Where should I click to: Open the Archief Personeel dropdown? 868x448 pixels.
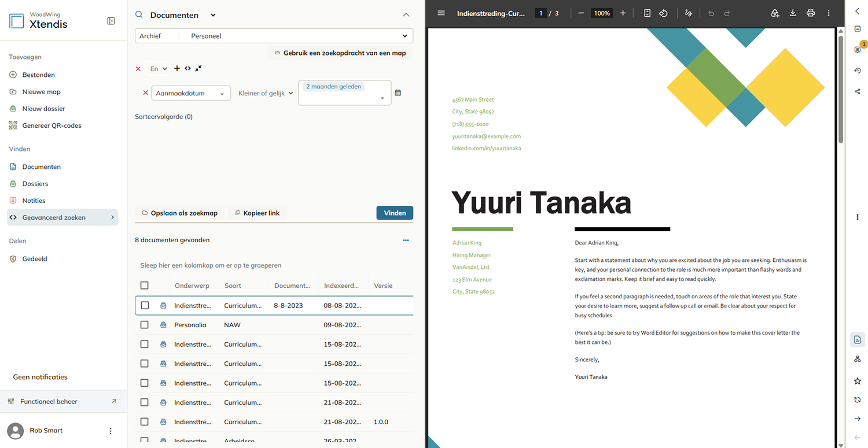pos(274,36)
